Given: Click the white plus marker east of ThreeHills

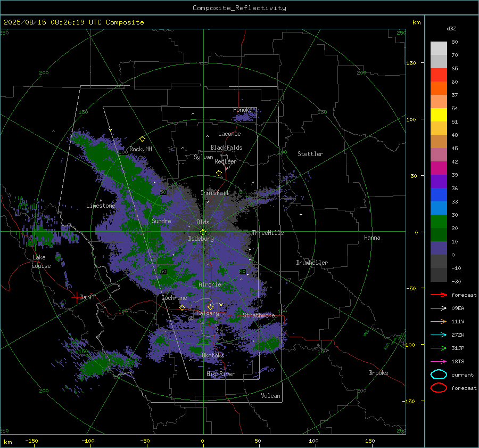Looking at the screenshot, I should (301, 214).
